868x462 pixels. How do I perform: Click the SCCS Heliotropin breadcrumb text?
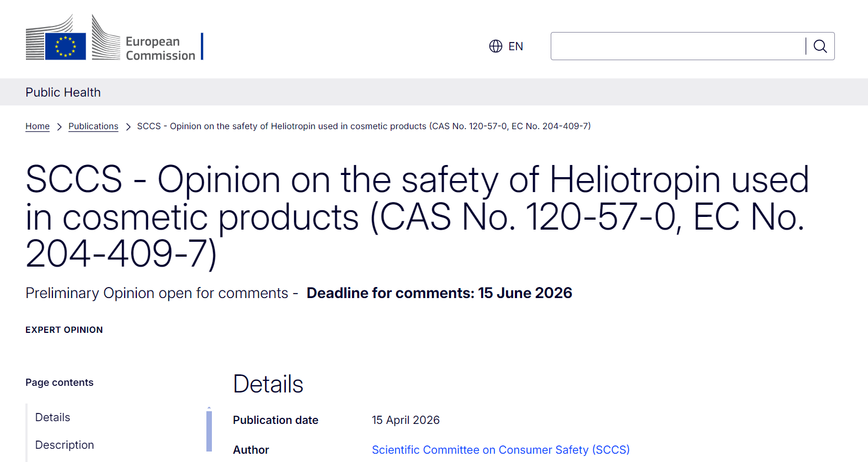pyautogui.click(x=364, y=126)
